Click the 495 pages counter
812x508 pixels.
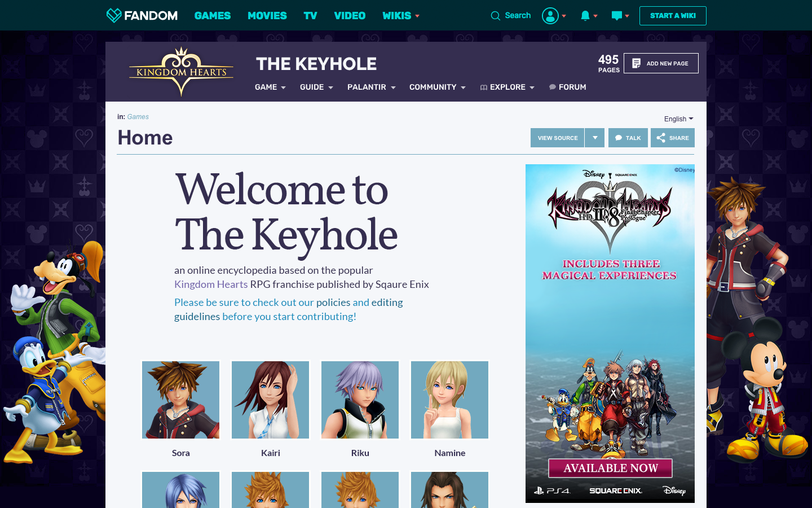pyautogui.click(x=608, y=63)
